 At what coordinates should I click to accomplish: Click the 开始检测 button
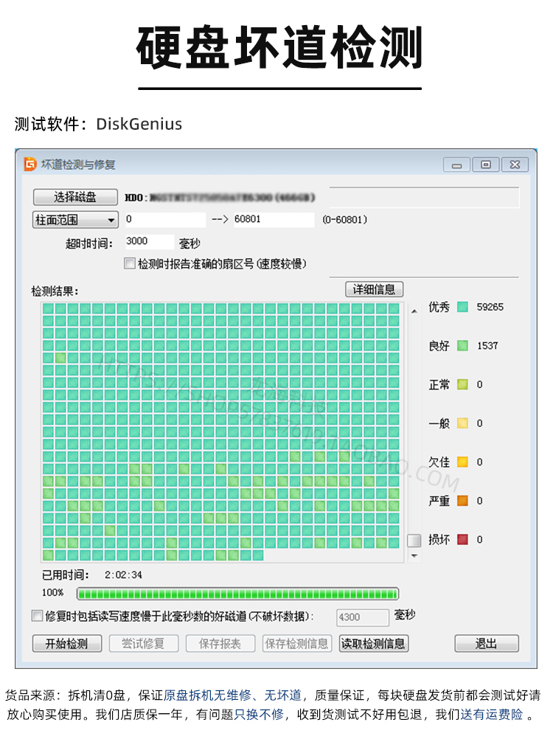(x=67, y=644)
